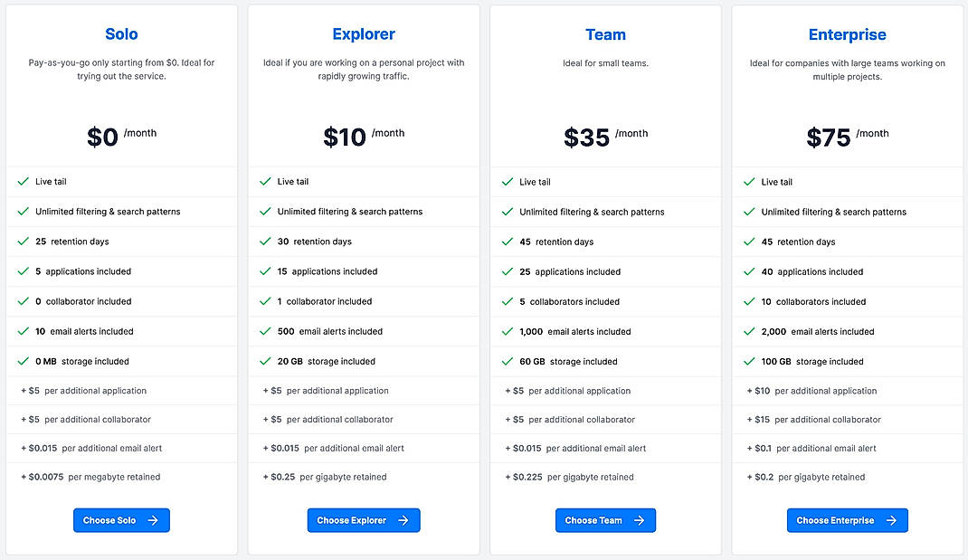Click the checkmark beside 40 applications included
This screenshot has width=968, height=560.
(751, 271)
